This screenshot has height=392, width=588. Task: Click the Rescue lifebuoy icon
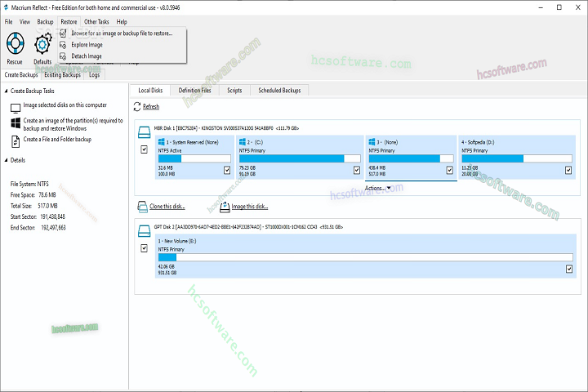[x=16, y=43]
